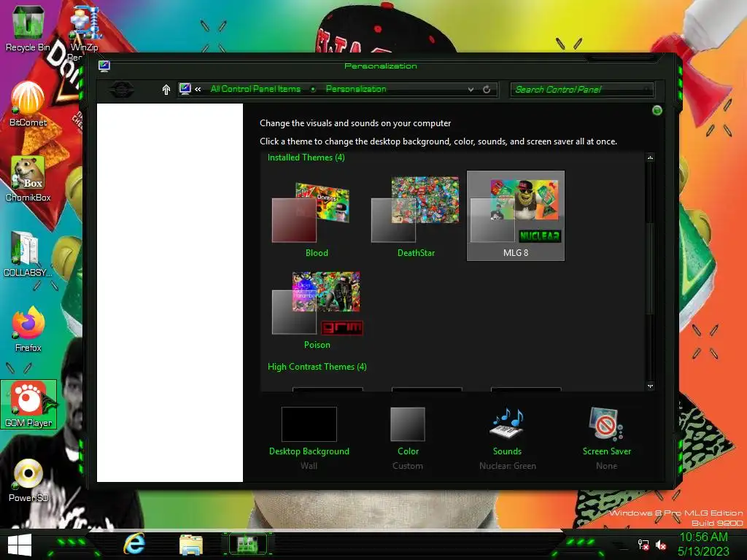Click the Screen Saver link label
Screen dimensions: 747x560
tap(606, 451)
